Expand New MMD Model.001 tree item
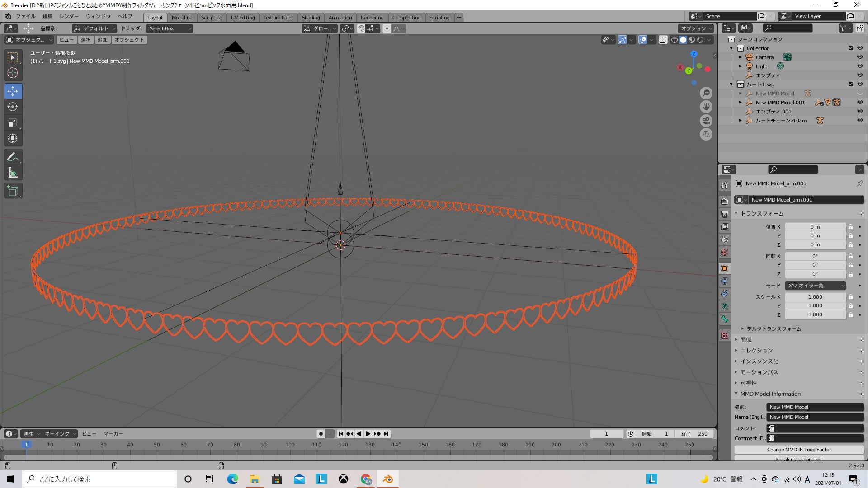 (741, 103)
